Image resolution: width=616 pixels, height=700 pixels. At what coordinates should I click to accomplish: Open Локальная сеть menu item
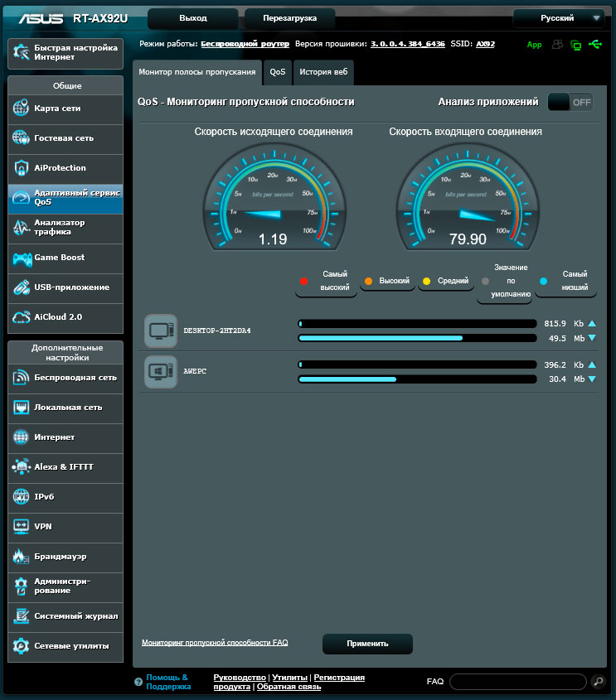pyautogui.click(x=65, y=408)
